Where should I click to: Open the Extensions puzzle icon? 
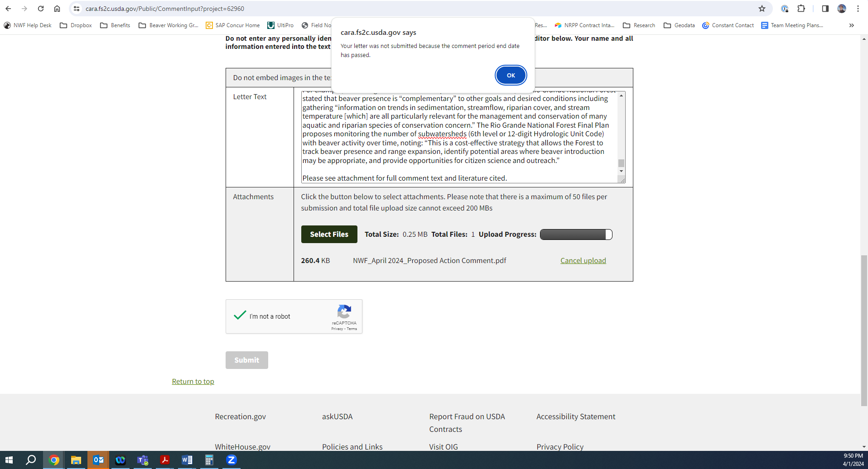(801, 9)
